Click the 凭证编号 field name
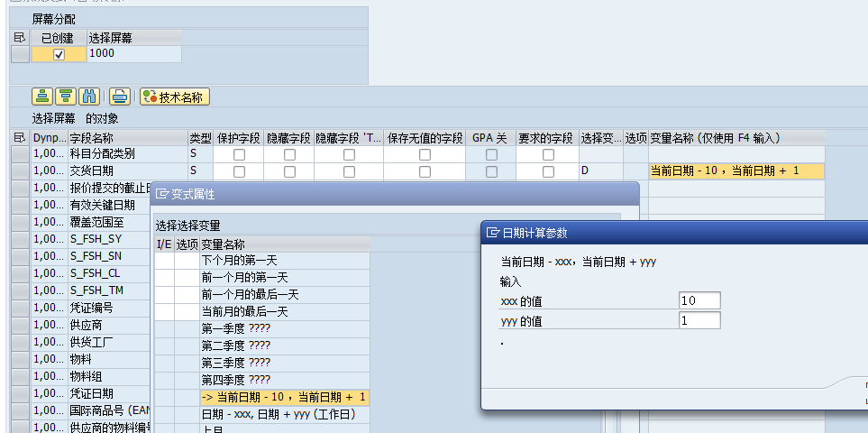The width and height of the screenshot is (868, 433). pos(91,308)
